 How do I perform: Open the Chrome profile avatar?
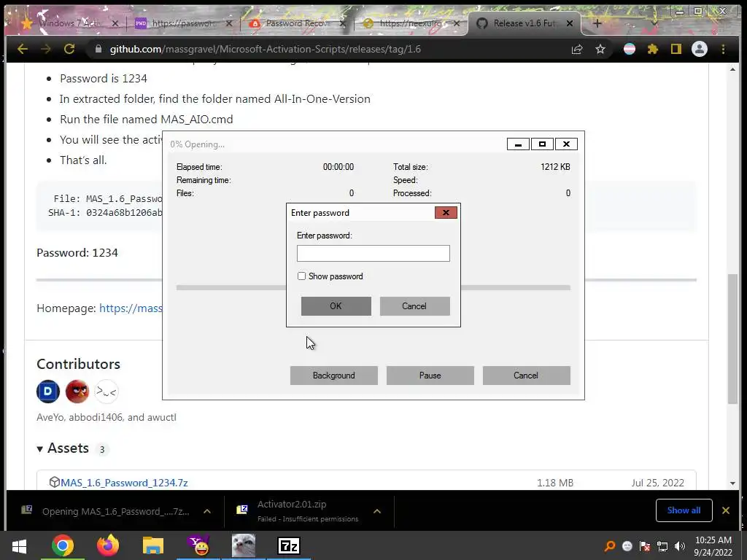[x=700, y=49]
